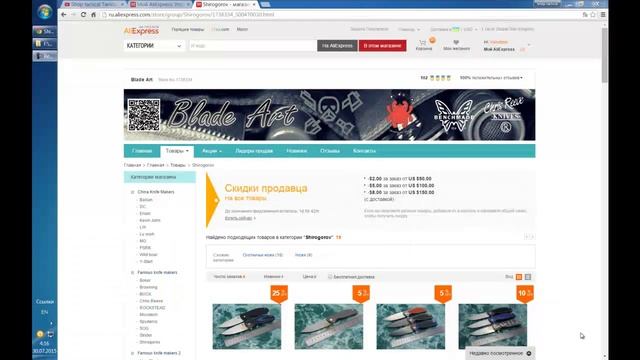The height and width of the screenshot is (360, 640).
Task: Collapse the Famous knife makers category
Action: pyautogui.click(x=132, y=272)
